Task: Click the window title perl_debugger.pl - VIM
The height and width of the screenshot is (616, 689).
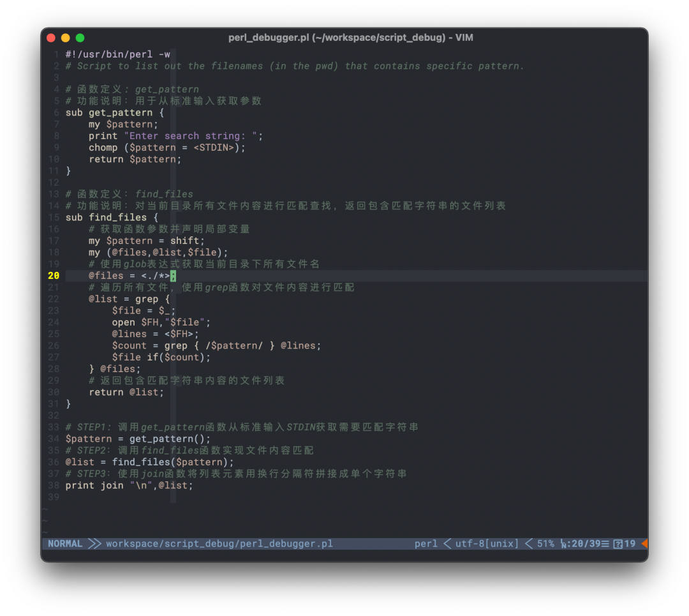Action: click(x=351, y=38)
